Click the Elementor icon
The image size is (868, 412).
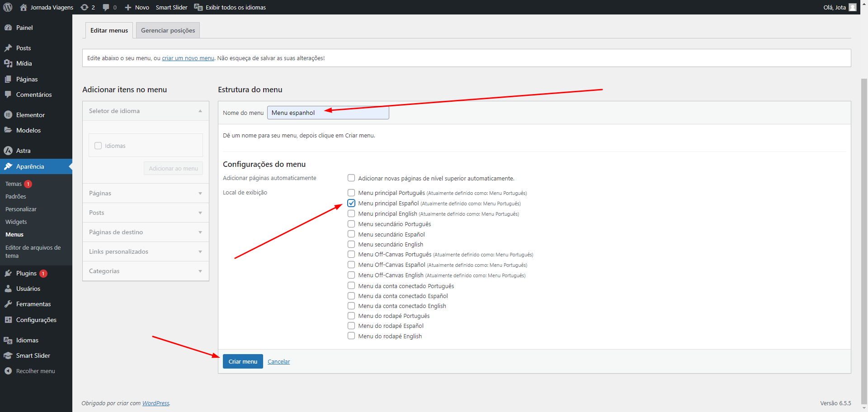point(8,115)
